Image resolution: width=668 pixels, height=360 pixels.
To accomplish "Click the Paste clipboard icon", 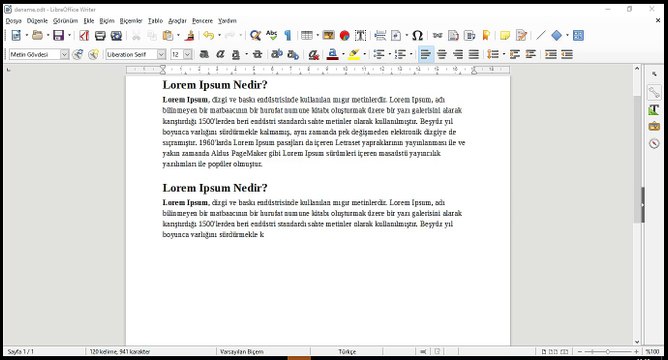I will 168,35.
